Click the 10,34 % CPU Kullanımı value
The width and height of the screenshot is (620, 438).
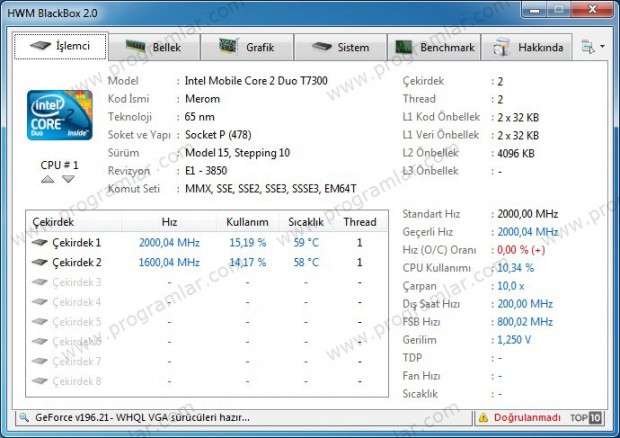516,268
